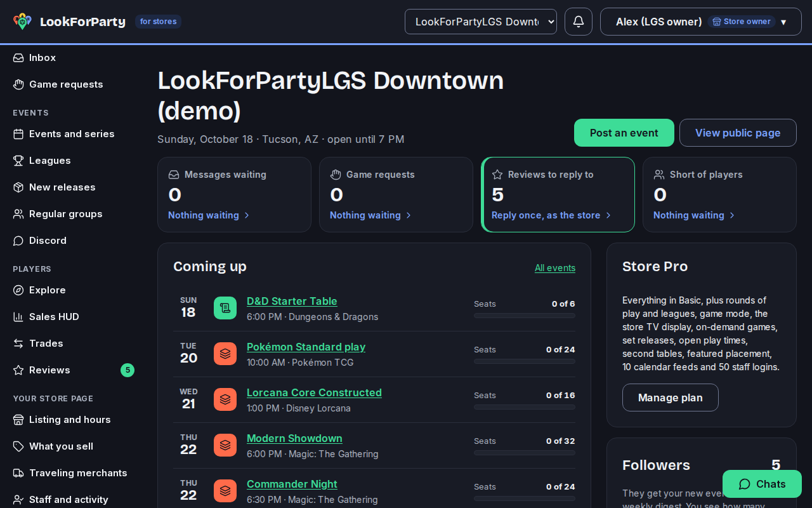The image size is (812, 508).
Task: Click the Regular groups people icon
Action: pos(18,214)
